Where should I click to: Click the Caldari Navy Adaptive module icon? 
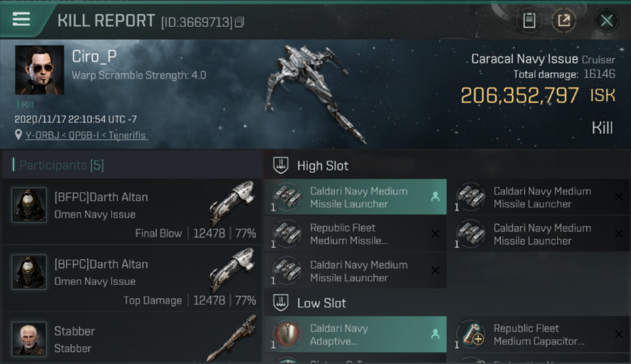[x=286, y=335]
